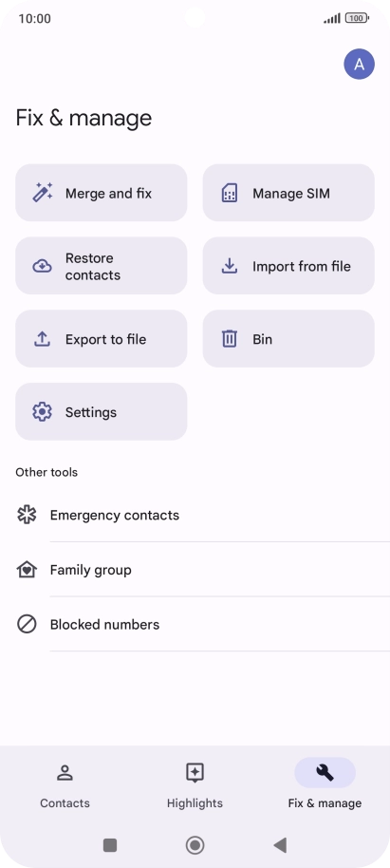The height and width of the screenshot is (868, 390).
Task: Tap the Android home circle button
Action: click(x=195, y=845)
